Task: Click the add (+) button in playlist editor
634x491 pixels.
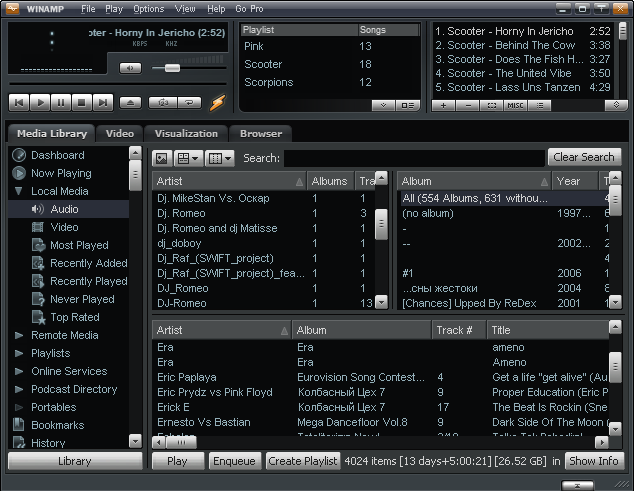Action: pyautogui.click(x=443, y=106)
